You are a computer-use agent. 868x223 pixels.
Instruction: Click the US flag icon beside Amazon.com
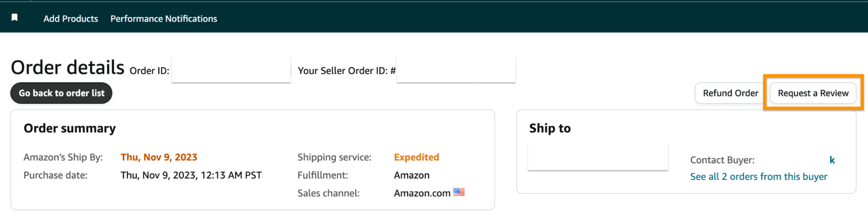pos(459,192)
